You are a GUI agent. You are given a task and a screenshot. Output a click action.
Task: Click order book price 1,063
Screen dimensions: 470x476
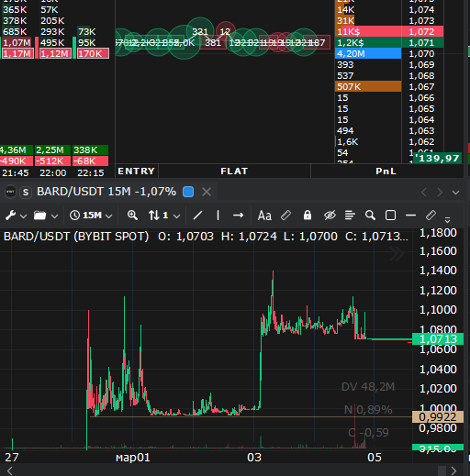click(421, 130)
